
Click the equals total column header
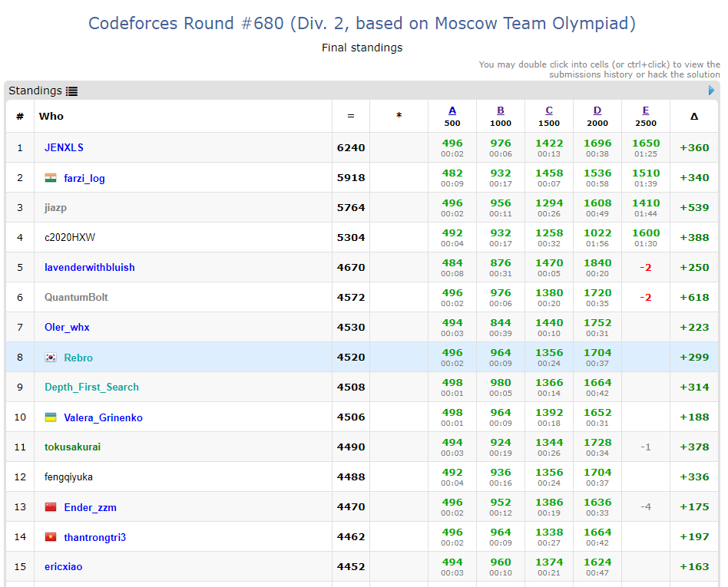point(351,116)
